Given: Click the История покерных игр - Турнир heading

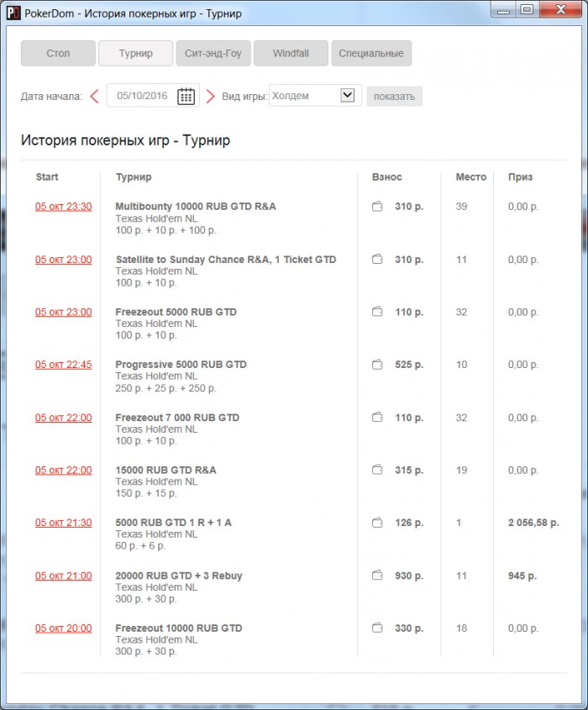Looking at the screenshot, I should click(125, 140).
